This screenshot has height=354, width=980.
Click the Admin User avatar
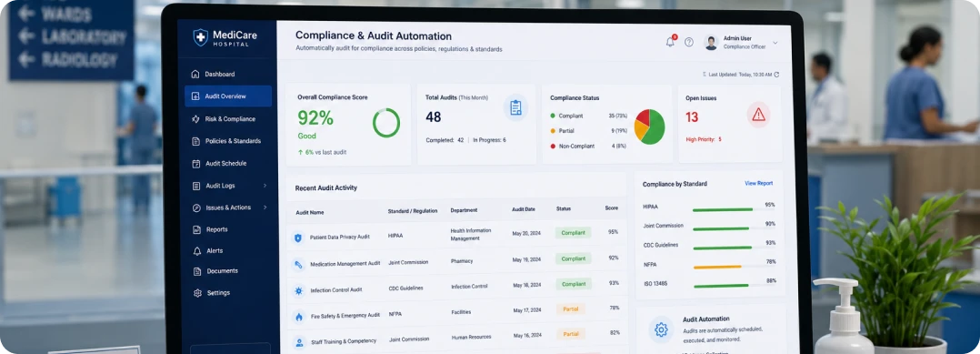click(711, 43)
